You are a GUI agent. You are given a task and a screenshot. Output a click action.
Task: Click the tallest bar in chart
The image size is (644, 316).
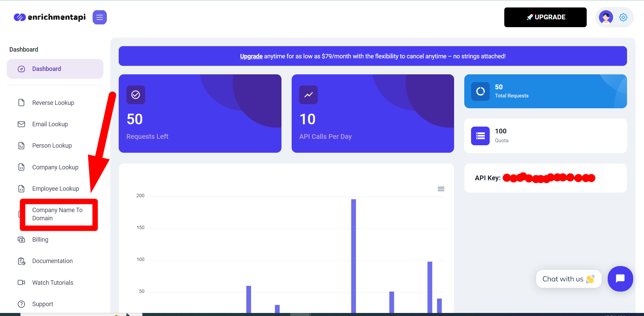(353, 255)
